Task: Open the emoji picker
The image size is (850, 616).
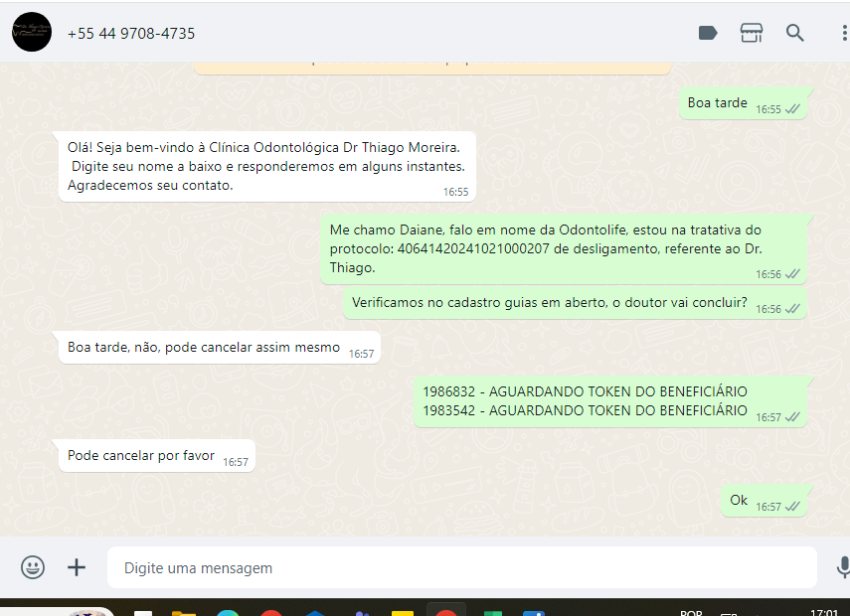Action: (x=33, y=567)
